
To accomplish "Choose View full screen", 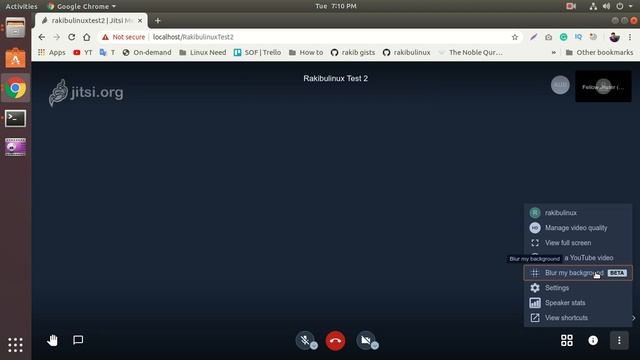I will [578, 243].
